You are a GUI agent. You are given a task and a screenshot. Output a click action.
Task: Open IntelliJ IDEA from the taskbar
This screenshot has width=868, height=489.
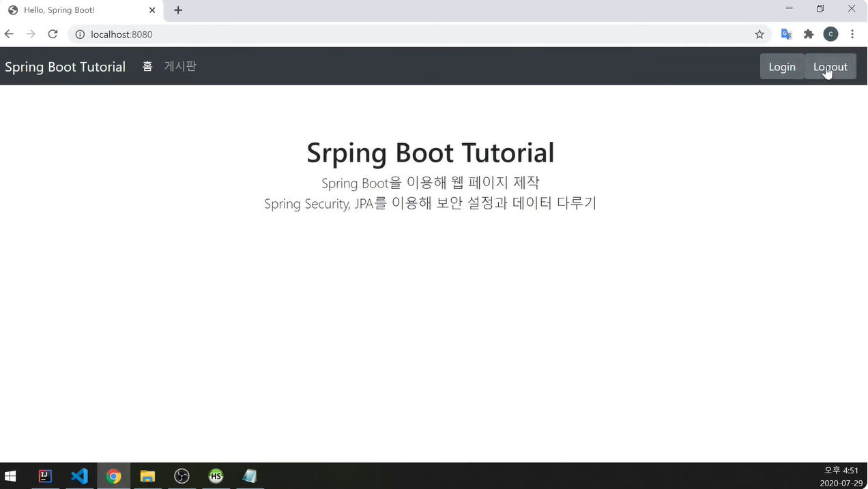coord(45,476)
